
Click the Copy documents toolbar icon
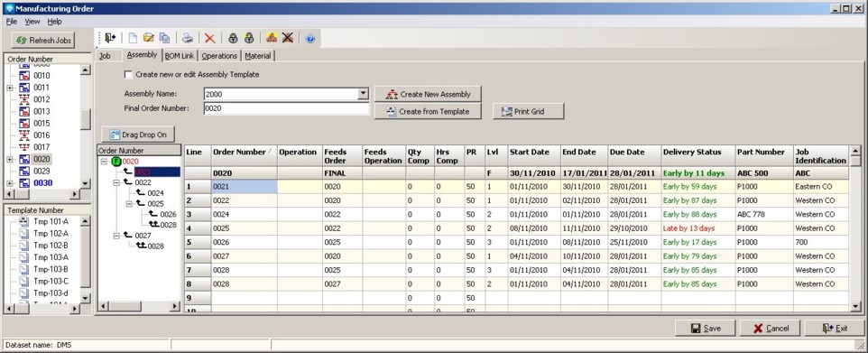pyautogui.click(x=164, y=38)
